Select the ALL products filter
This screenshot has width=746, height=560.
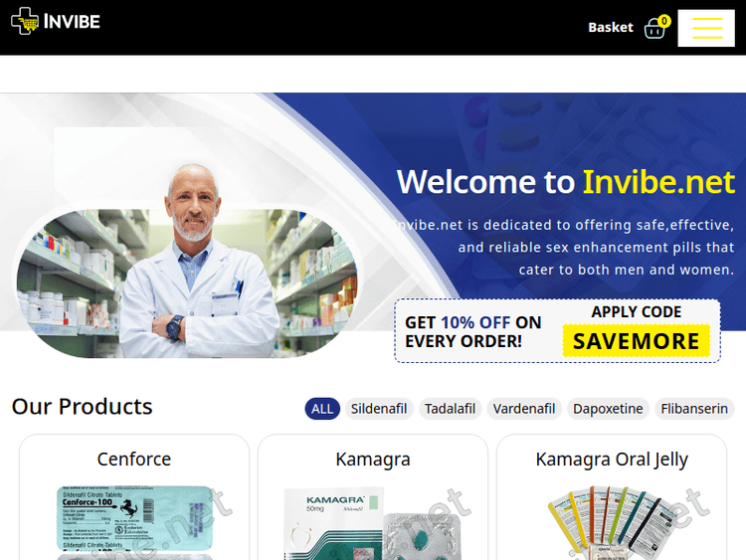(x=322, y=409)
